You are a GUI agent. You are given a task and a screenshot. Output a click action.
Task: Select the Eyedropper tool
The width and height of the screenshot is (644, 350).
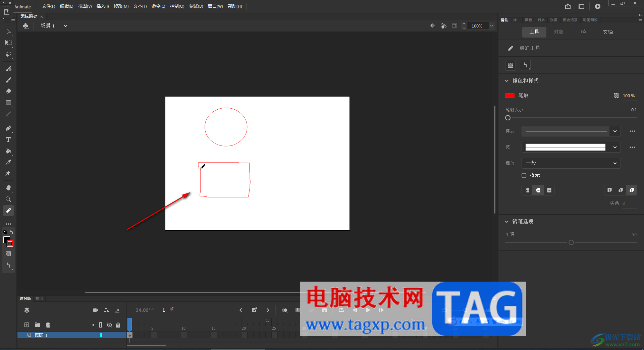(8, 162)
